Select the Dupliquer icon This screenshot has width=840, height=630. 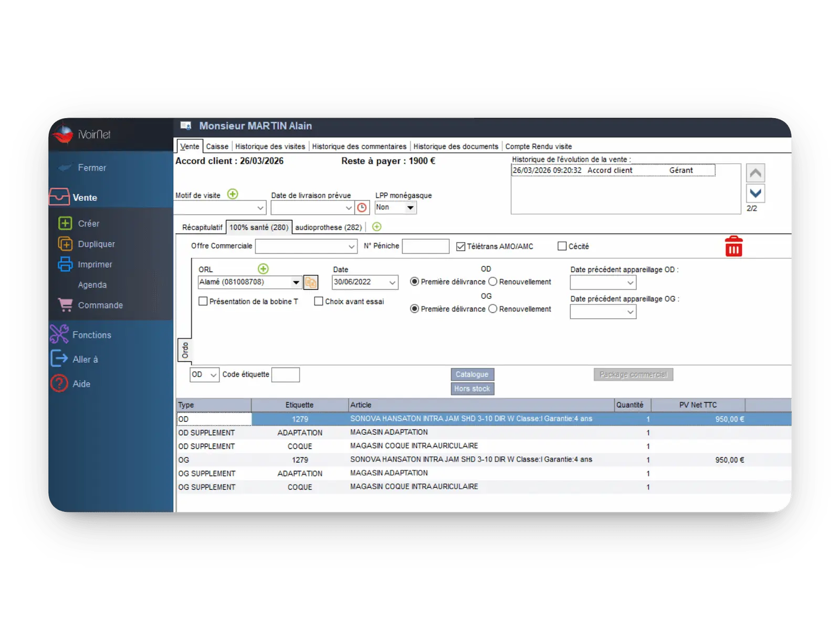tap(65, 244)
